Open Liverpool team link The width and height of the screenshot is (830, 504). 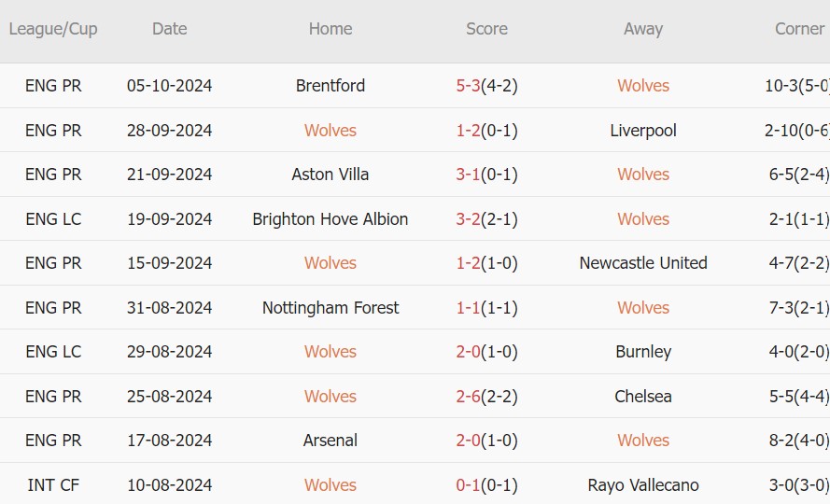(643, 131)
